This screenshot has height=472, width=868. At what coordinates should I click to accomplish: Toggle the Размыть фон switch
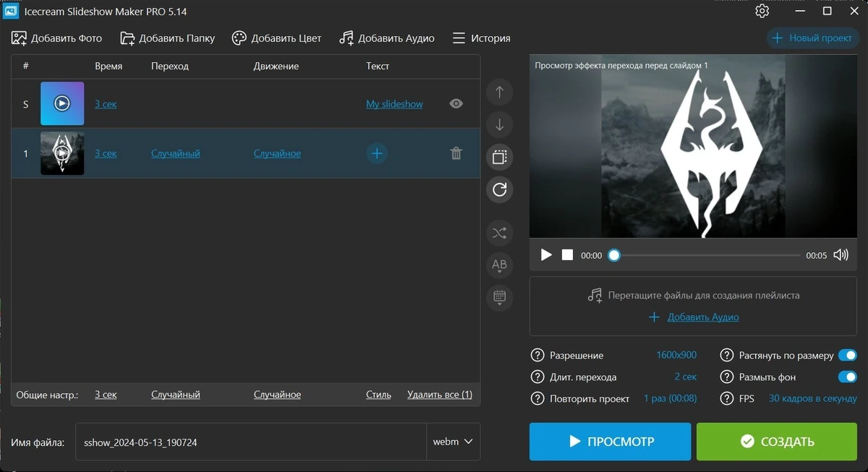847,377
